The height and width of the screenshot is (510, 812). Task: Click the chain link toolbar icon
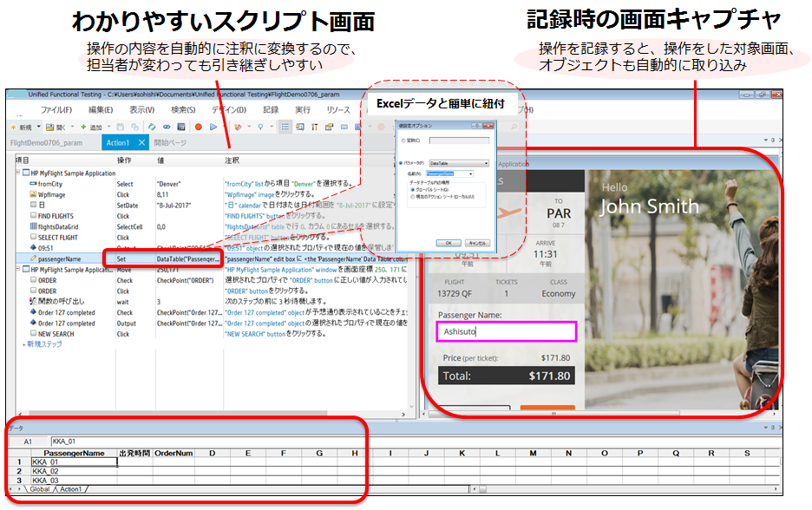coord(167,127)
